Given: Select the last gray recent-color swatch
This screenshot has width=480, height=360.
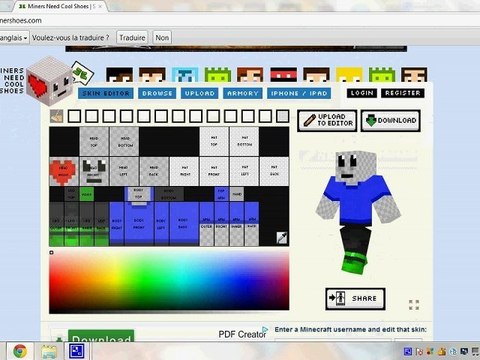Looking at the screenshot, I should (283, 116).
